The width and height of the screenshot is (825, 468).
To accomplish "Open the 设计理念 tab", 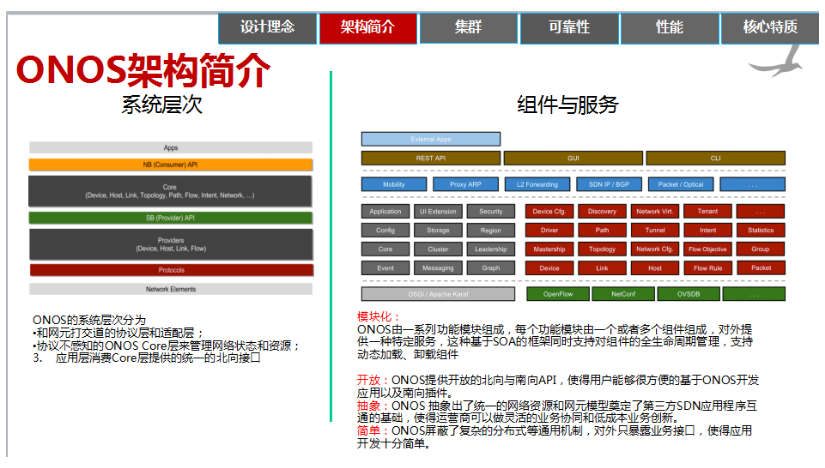I will [267, 28].
